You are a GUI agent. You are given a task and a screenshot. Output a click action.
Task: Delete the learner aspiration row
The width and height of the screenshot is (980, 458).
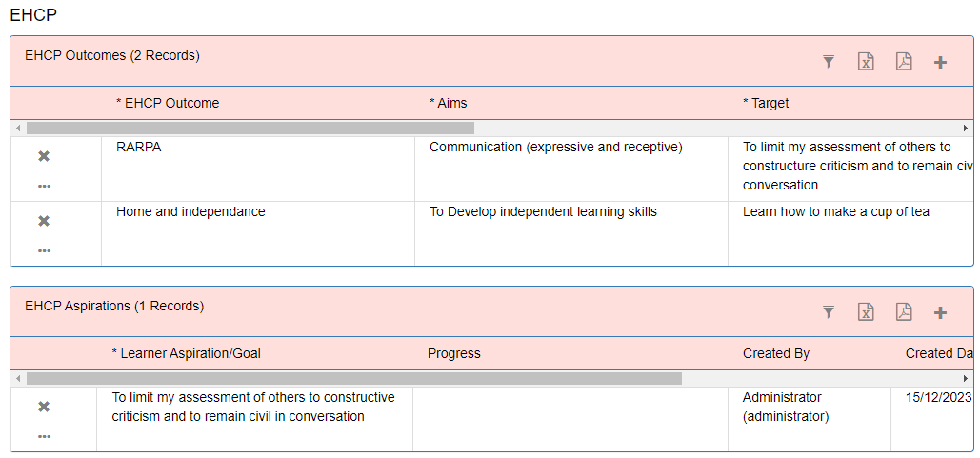(x=44, y=407)
